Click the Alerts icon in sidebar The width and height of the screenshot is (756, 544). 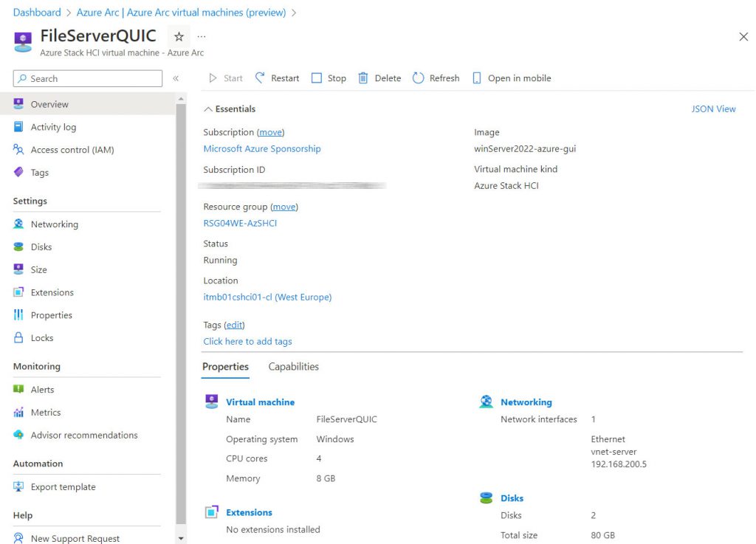[x=18, y=389]
